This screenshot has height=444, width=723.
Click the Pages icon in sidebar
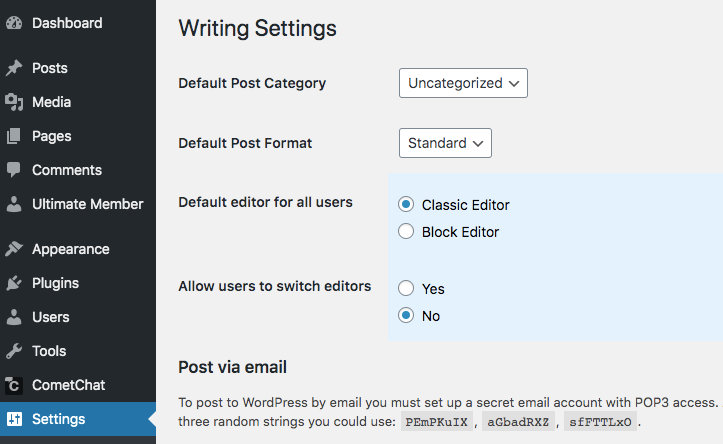(x=14, y=136)
